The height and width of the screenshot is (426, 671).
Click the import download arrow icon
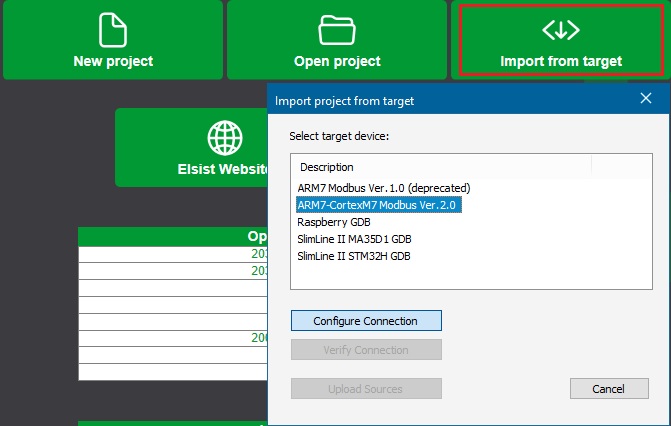[x=561, y=30]
